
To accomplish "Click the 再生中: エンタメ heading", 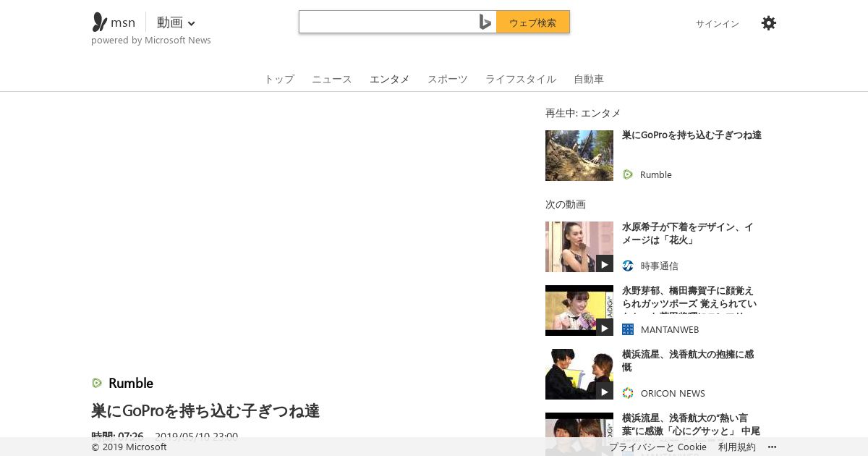I will (x=583, y=113).
